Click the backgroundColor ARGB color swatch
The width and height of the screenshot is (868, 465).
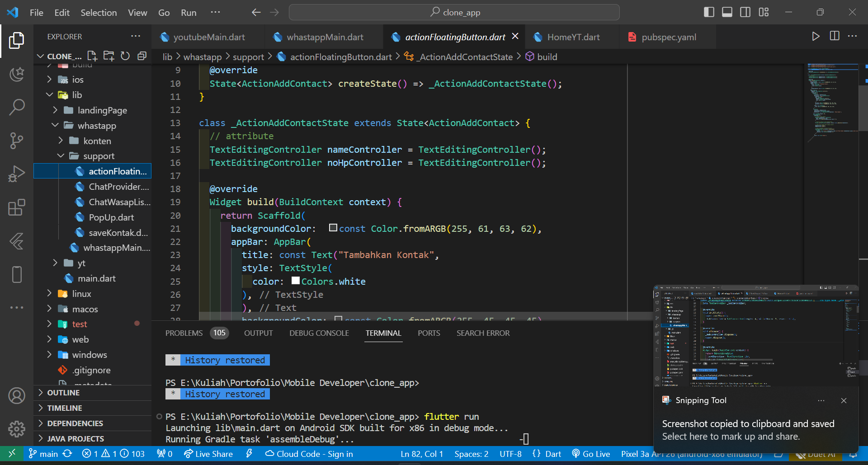click(x=333, y=228)
